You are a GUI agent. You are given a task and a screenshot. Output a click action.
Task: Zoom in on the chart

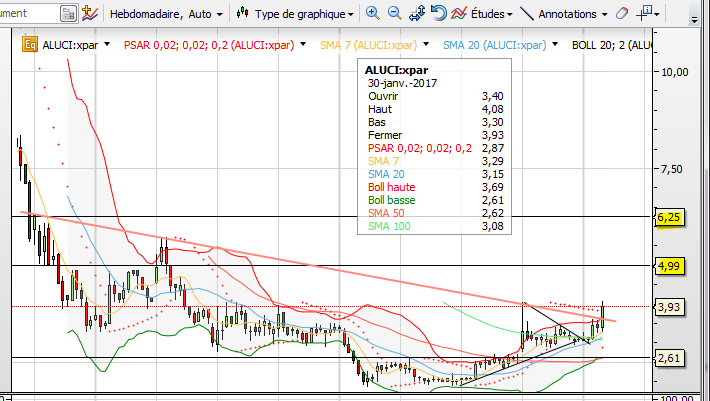tap(373, 14)
